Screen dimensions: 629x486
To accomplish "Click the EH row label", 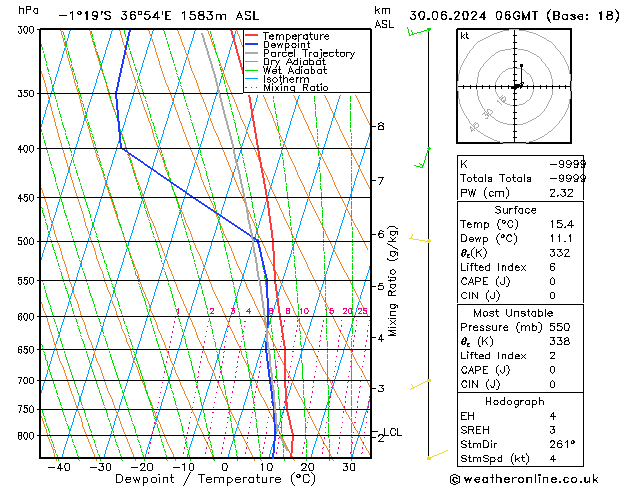I will [x=467, y=416].
